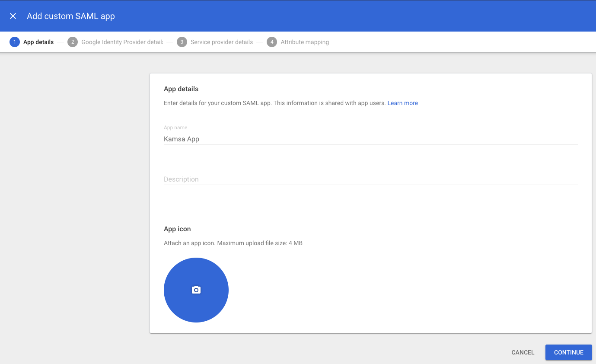Upload app icon via camera circle
596x364 pixels.
point(196,290)
